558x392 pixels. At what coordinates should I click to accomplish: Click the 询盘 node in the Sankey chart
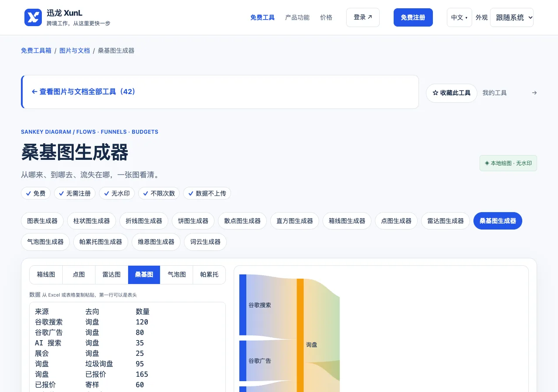(x=300, y=335)
